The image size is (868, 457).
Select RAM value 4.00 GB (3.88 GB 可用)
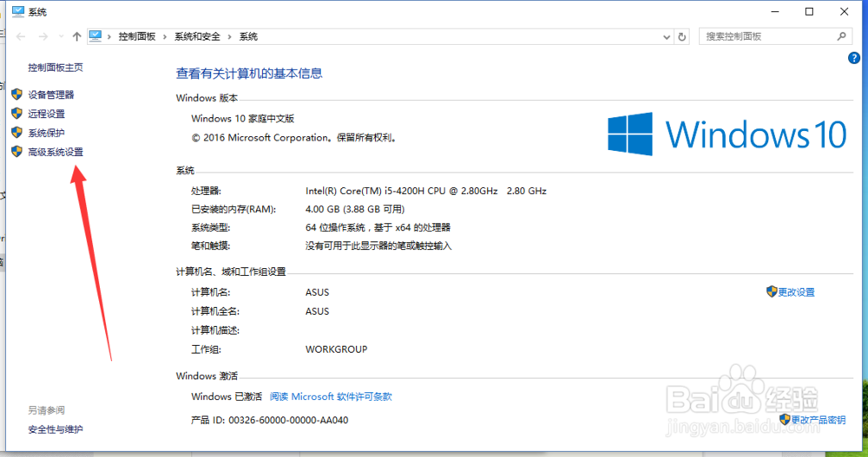click(x=355, y=209)
